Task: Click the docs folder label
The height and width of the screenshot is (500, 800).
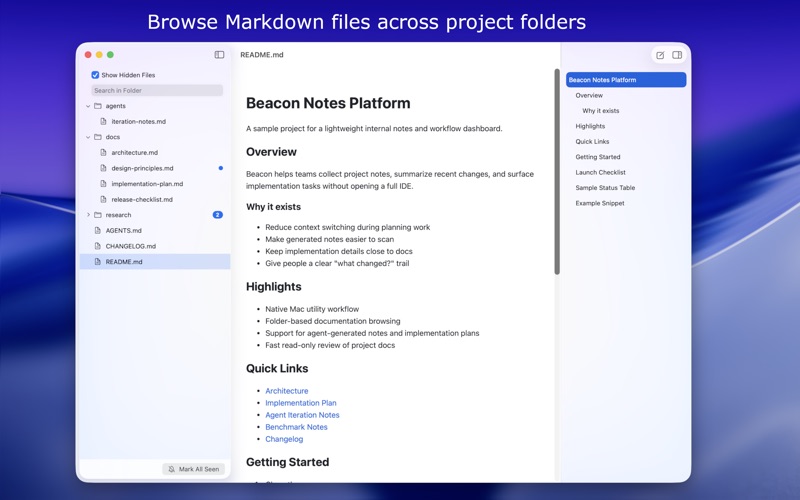Action: pyautogui.click(x=113, y=137)
